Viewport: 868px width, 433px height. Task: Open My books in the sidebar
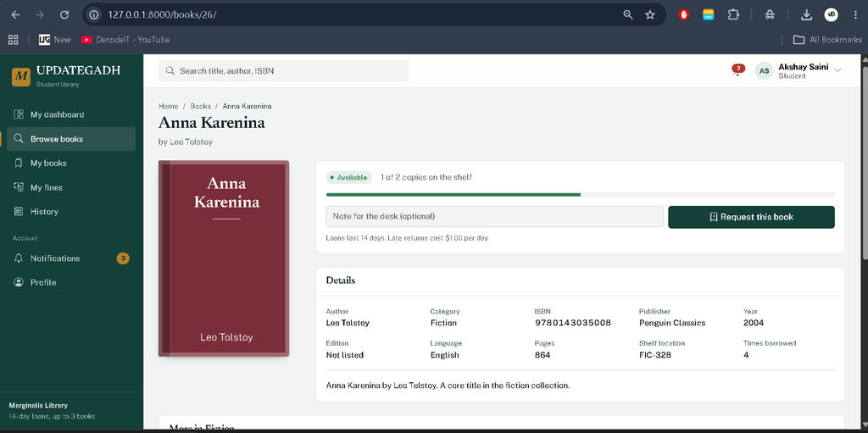71,164
